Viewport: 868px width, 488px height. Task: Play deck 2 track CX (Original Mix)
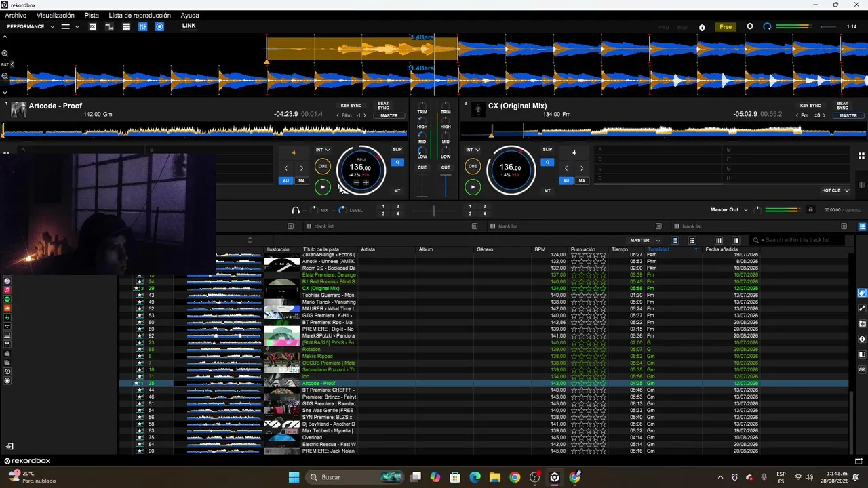473,187
